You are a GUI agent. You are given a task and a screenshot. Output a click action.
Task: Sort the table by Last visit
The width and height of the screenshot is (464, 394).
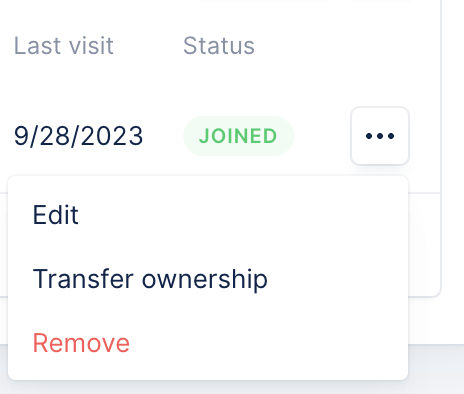[x=64, y=46]
